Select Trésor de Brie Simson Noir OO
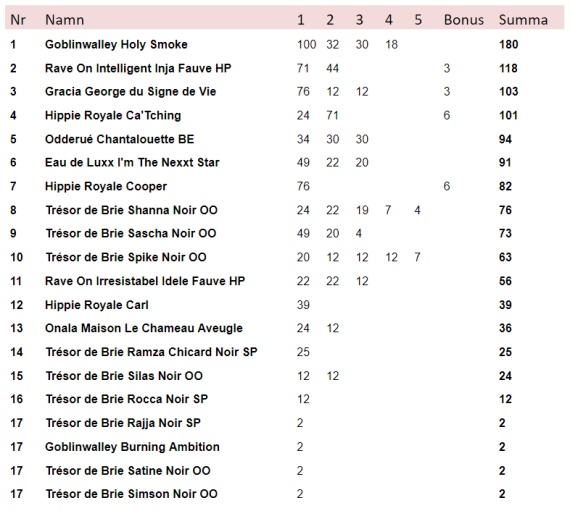 (x=131, y=494)
